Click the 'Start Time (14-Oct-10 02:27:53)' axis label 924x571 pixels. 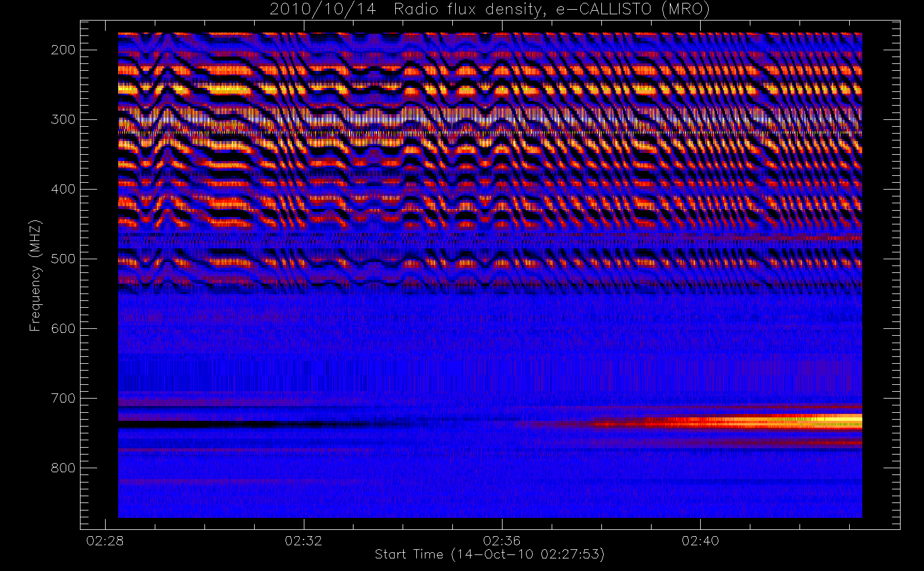click(489, 554)
